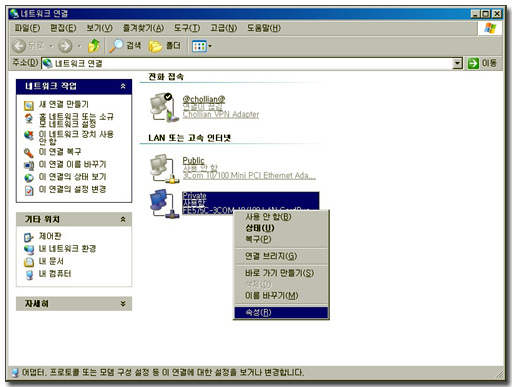Choose 바로 가기 만들기(S) in context menu
This screenshot has height=387, width=512.
click(281, 273)
